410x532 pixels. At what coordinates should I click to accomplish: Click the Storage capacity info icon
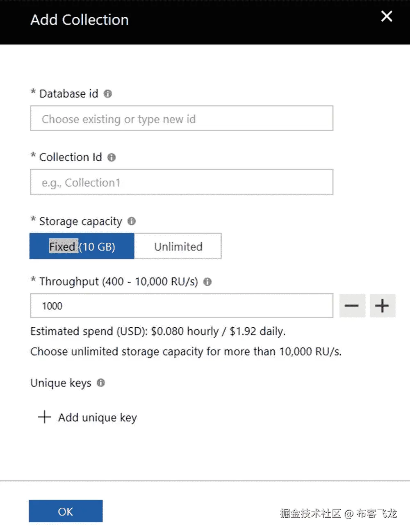(x=131, y=221)
